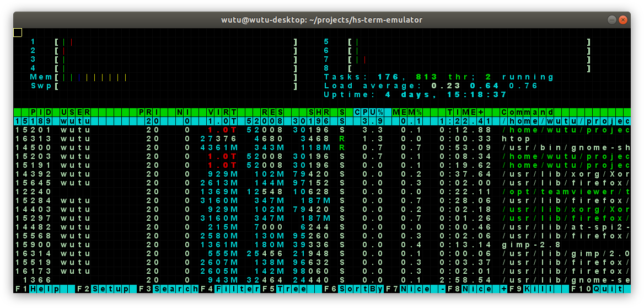Open the F6 SortBy option

click(354, 289)
